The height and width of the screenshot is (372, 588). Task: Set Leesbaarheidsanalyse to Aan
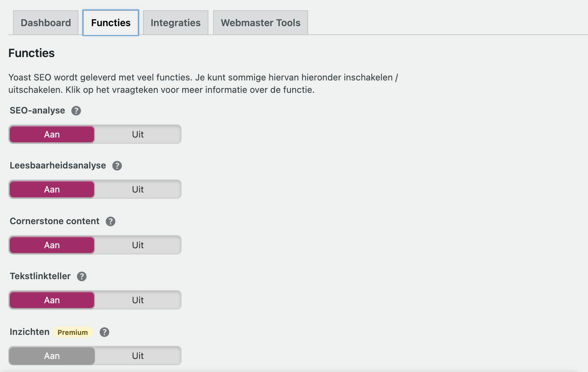click(52, 189)
